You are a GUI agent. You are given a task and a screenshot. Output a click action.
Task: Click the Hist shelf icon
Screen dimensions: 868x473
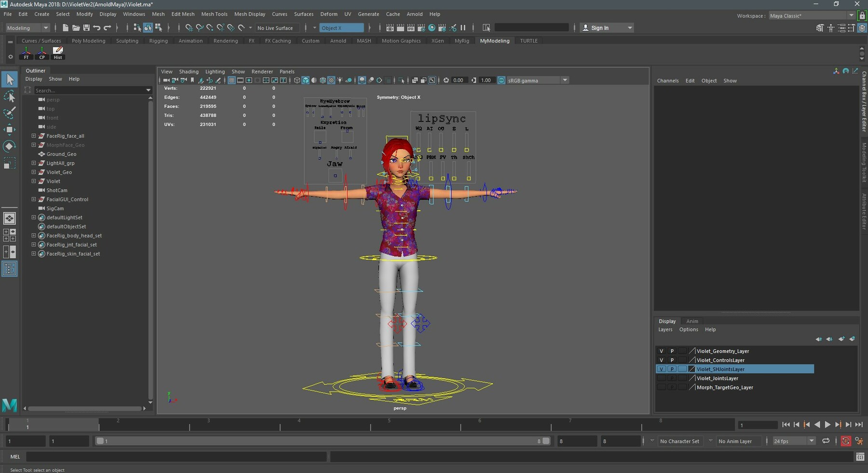point(58,53)
